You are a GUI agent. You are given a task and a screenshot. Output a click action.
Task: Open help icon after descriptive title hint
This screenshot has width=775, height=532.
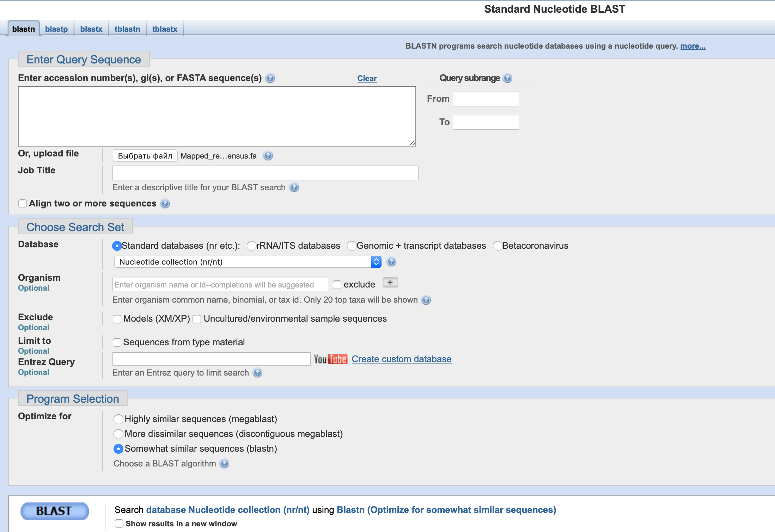(x=294, y=187)
